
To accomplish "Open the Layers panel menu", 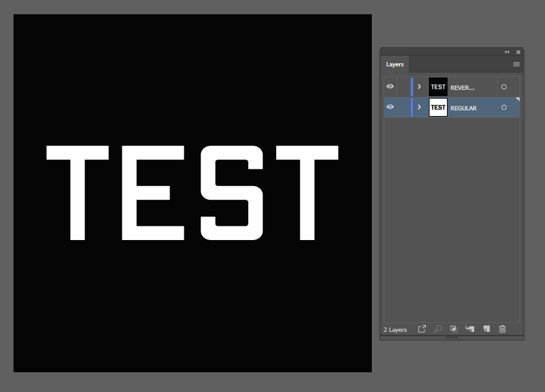I will tap(516, 64).
